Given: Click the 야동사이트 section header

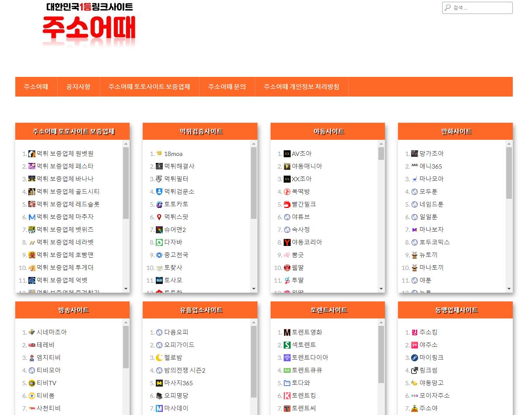Looking at the screenshot, I should (x=328, y=131).
